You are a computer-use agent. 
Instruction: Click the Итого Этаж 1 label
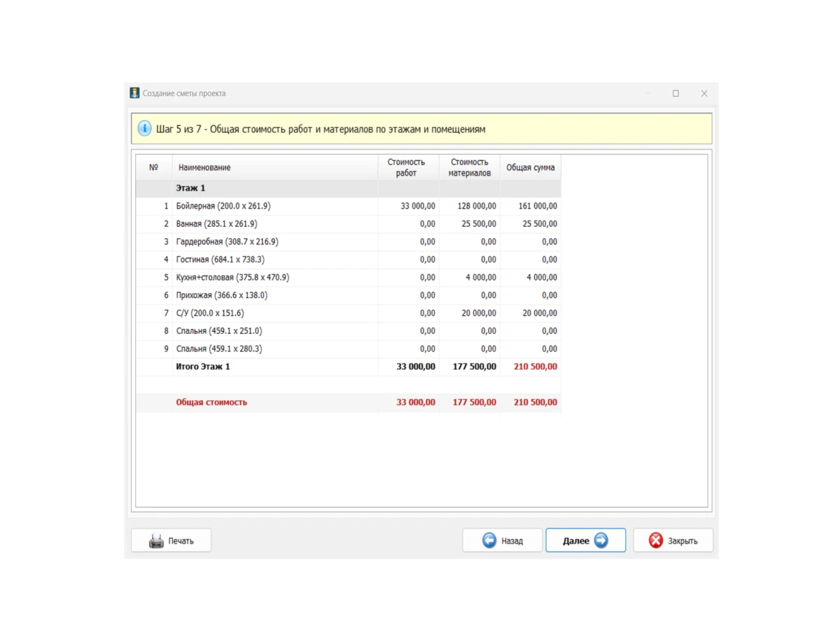pyautogui.click(x=203, y=367)
